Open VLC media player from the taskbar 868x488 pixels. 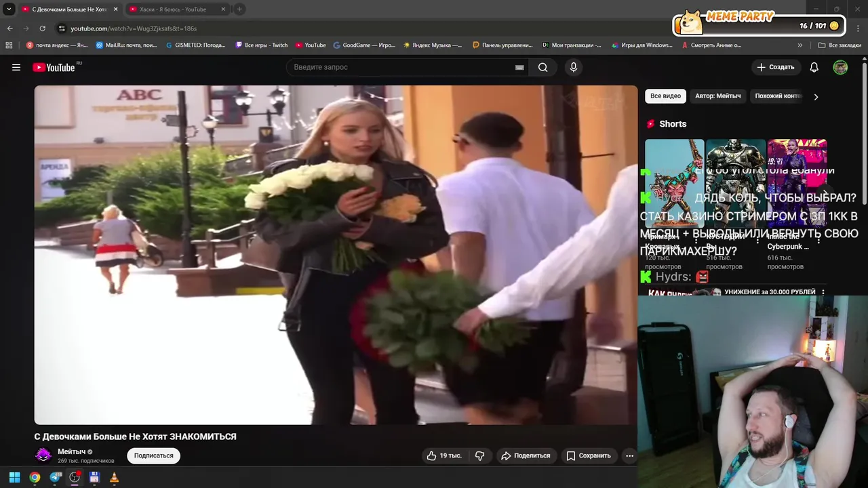coord(114,477)
